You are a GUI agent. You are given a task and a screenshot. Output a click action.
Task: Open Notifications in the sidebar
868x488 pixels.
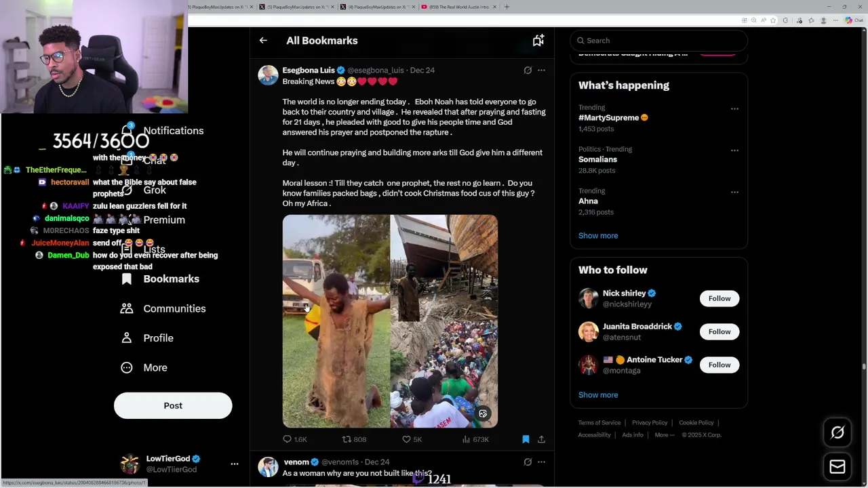[173, 131]
